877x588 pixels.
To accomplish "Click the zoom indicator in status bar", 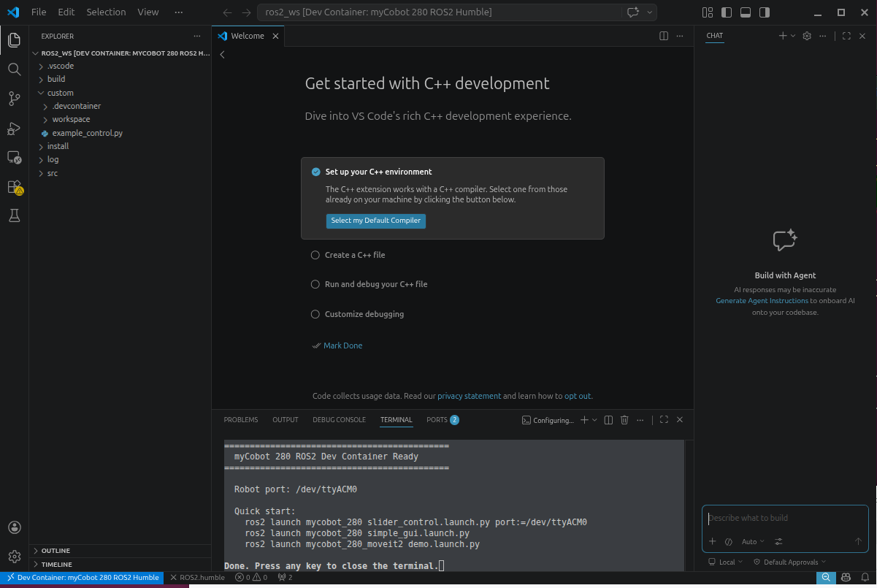I will coord(826,577).
